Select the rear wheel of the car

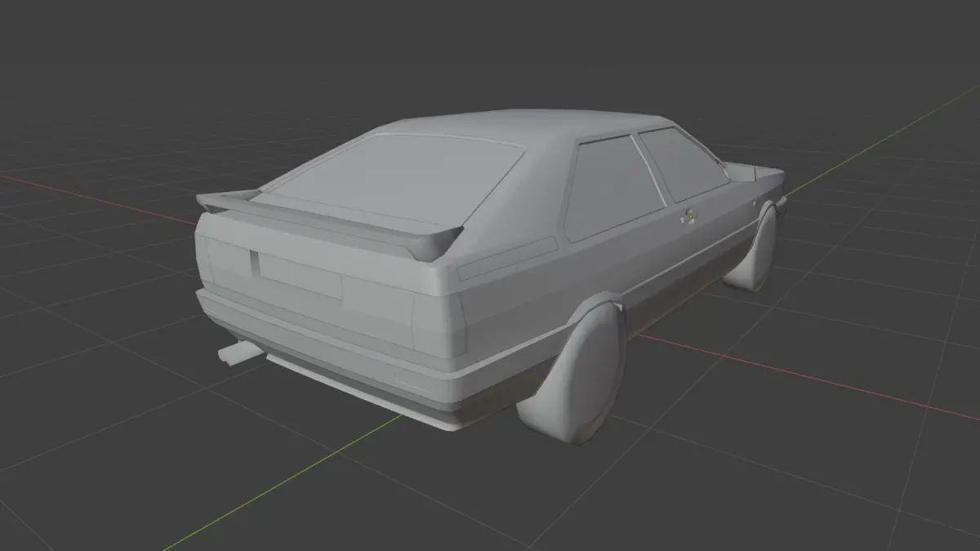coord(573,371)
